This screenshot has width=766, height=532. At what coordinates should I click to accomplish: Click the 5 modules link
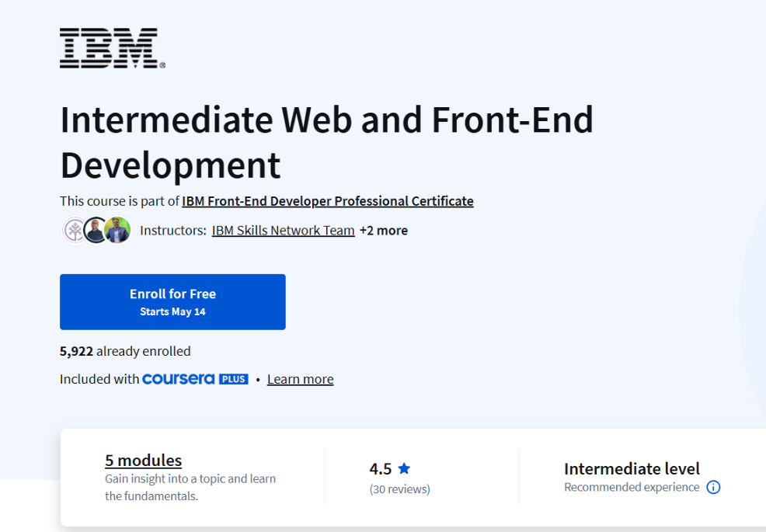(143, 461)
